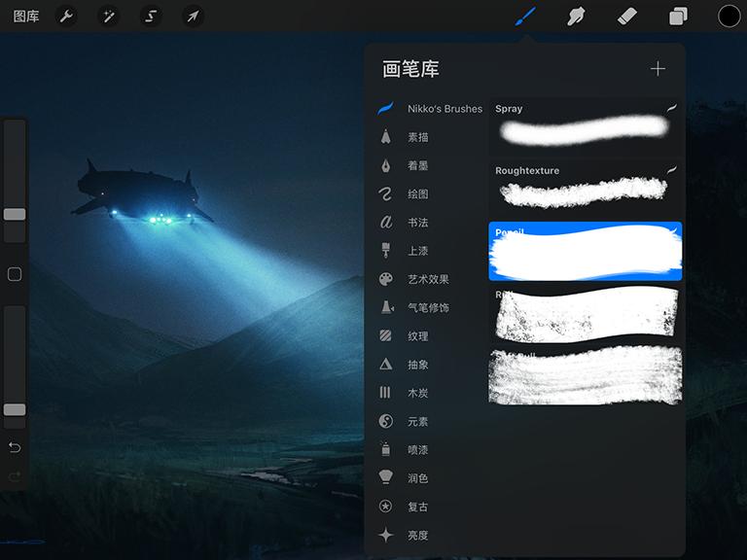Select the Paintbrush tool in top bar
The height and width of the screenshot is (560, 747).
click(x=525, y=17)
